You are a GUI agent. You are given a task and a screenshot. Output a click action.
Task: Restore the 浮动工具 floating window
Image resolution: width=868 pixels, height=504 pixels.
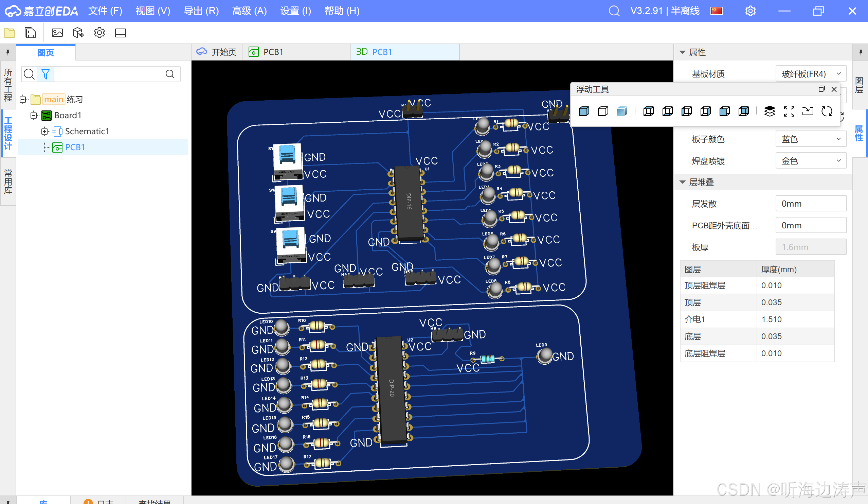pos(822,89)
